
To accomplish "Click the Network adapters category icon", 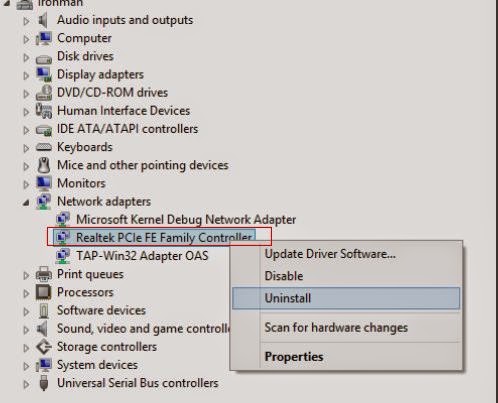I will click(x=44, y=202).
